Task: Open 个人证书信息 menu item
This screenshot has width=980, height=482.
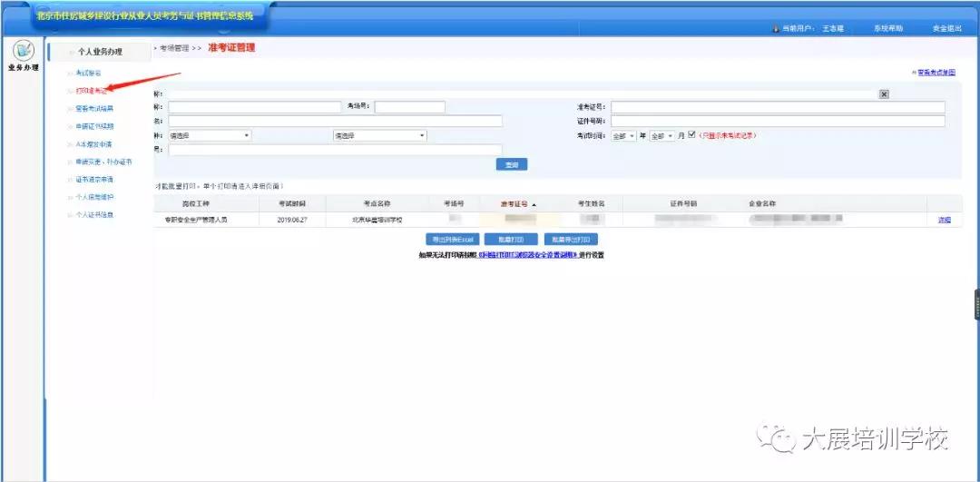Action: (x=94, y=214)
